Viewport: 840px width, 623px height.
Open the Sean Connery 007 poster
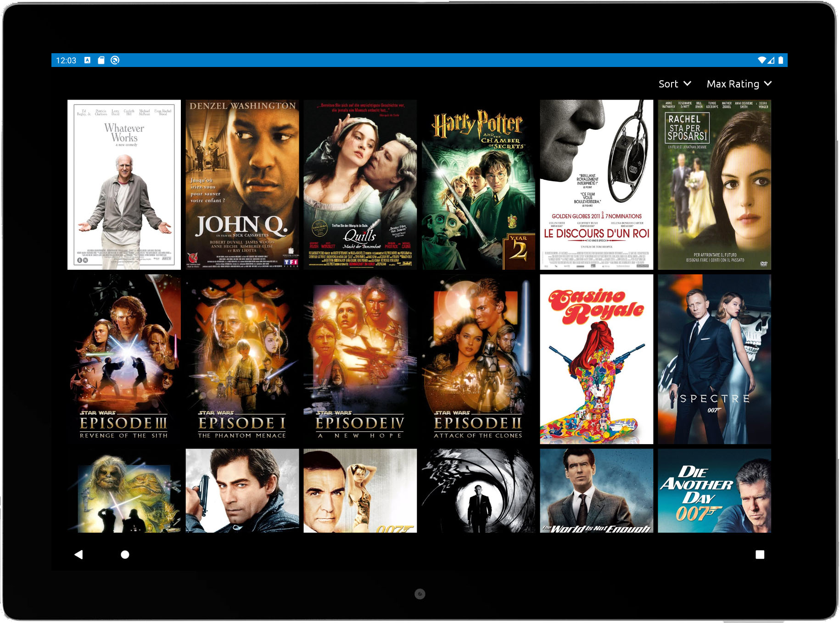pyautogui.click(x=360, y=491)
